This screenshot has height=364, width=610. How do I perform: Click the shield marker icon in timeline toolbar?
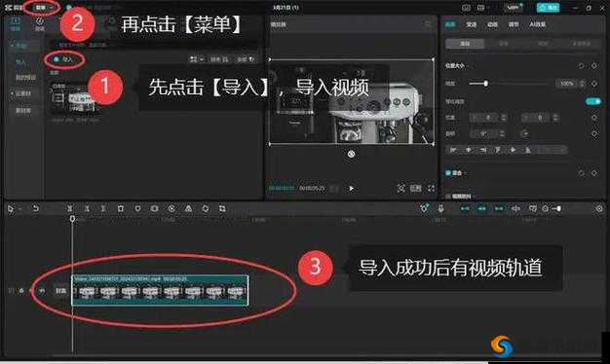click(137, 208)
